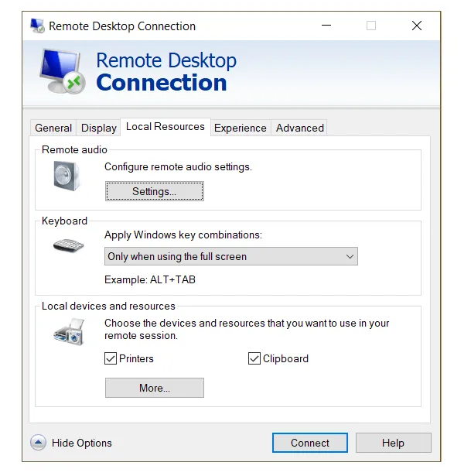This screenshot has width=471, height=476.
Task: Click the window title text
Action: coord(122,26)
